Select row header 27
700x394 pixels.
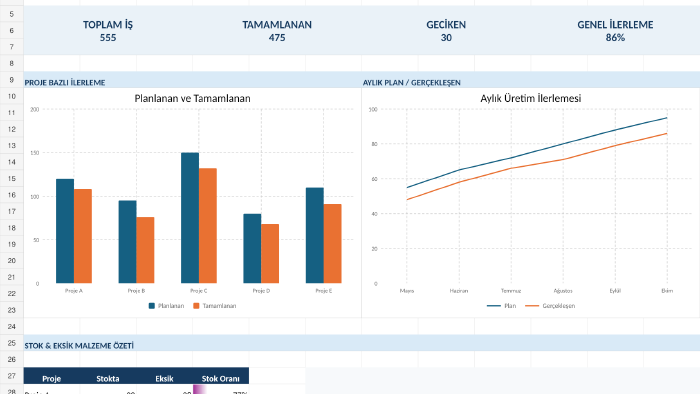pos(12,376)
